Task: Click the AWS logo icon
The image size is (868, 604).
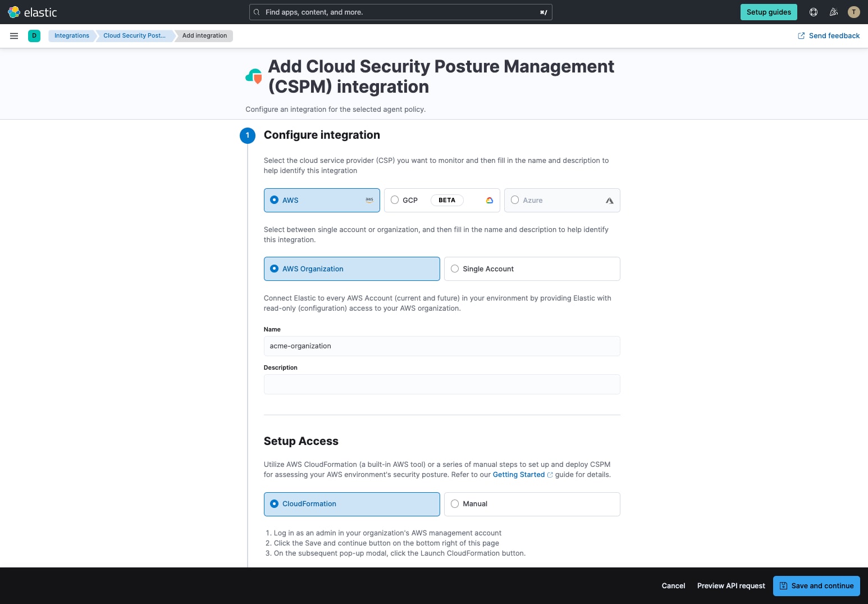Action: (369, 200)
